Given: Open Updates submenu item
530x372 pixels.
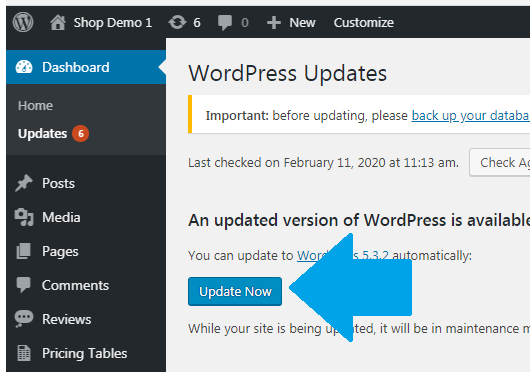Looking at the screenshot, I should 43,133.
